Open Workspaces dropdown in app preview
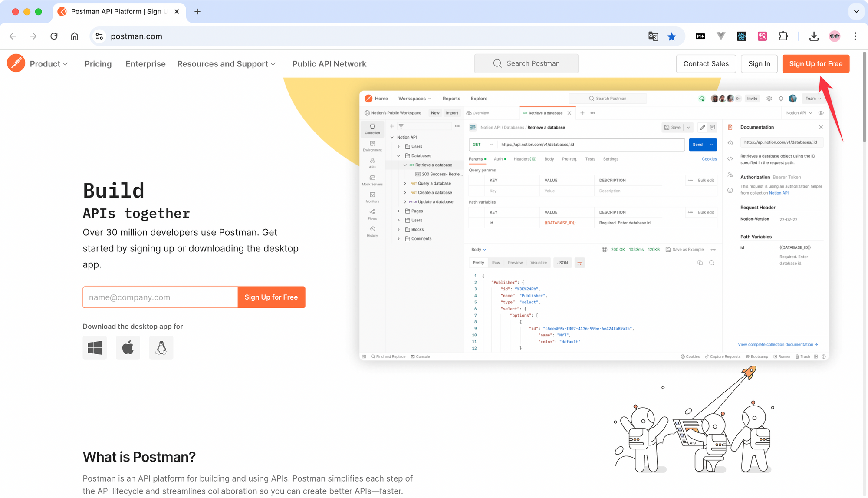 [x=415, y=99]
